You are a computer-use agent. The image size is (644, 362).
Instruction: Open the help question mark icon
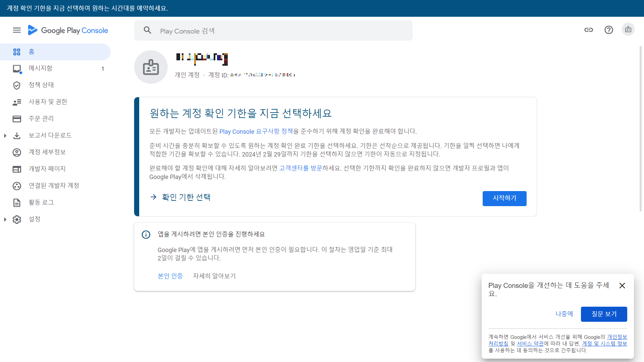coord(609,30)
